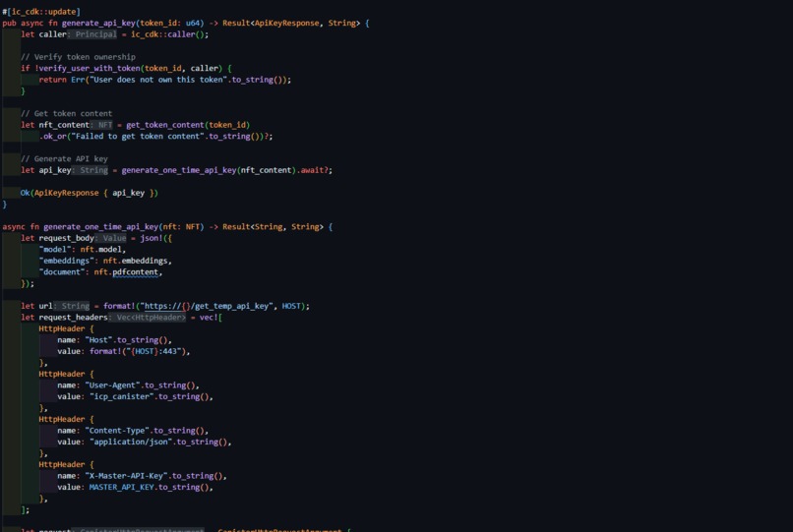Select the generate_api_key function name
Screen dimensions: 793x532
tap(98, 23)
